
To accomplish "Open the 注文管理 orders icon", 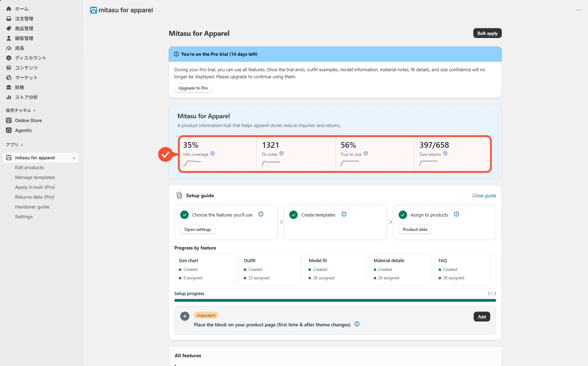I will (x=9, y=19).
